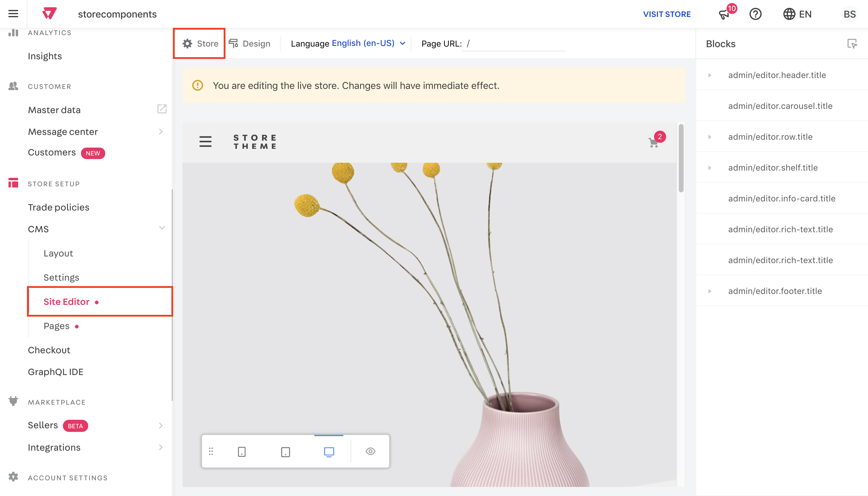
Task: Click the Store Theme logo in preview
Action: [255, 142]
